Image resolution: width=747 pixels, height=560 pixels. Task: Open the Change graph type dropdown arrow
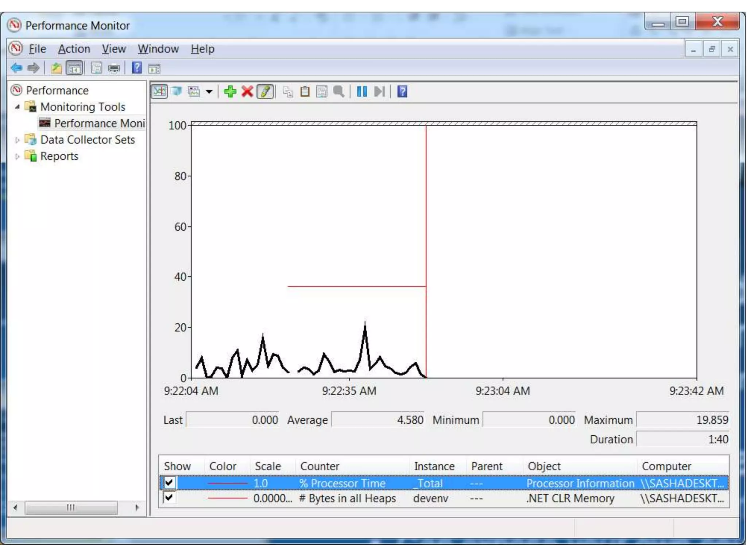pyautogui.click(x=209, y=92)
